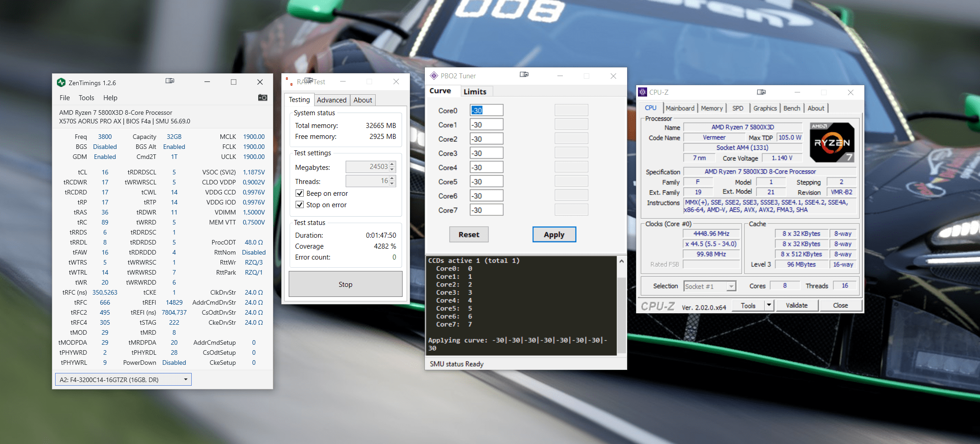Click the Core4 curve value field
Viewport: 980px width, 444px height.
pos(486,167)
